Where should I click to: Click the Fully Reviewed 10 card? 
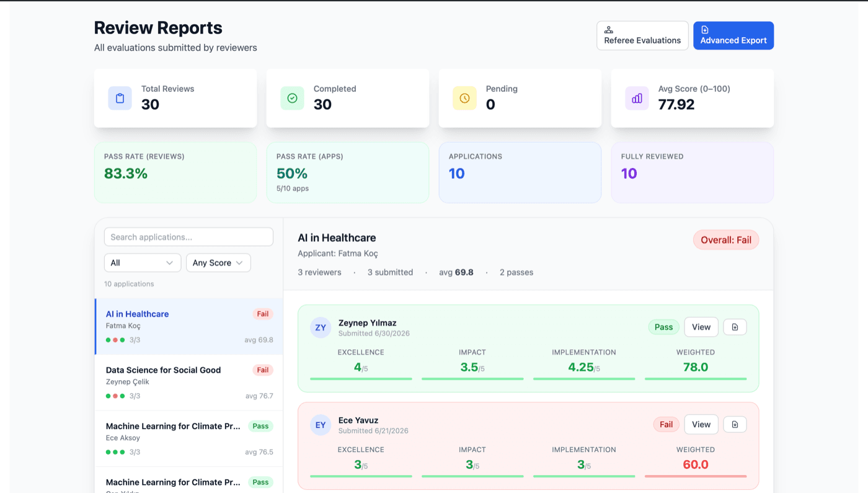693,172
